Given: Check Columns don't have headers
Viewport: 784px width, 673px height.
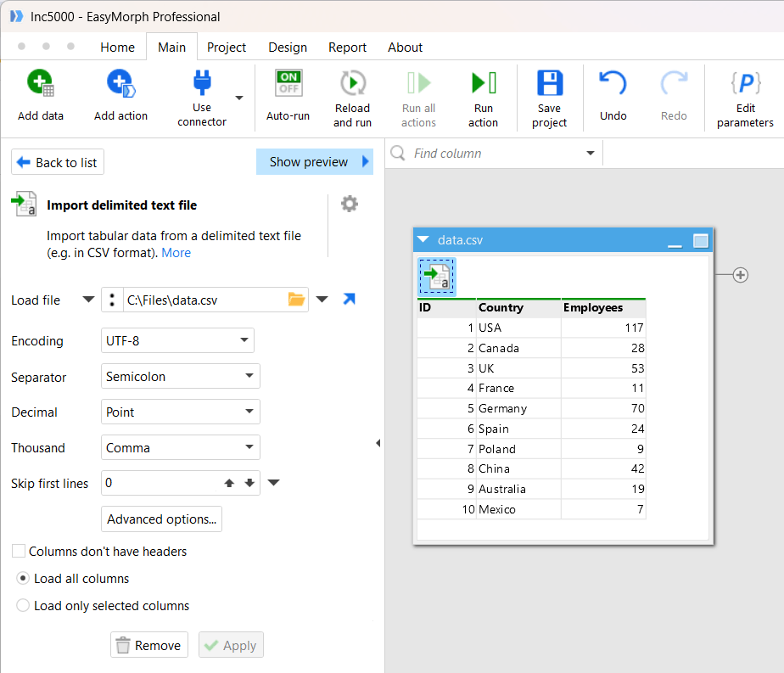Looking at the screenshot, I should coord(19,551).
